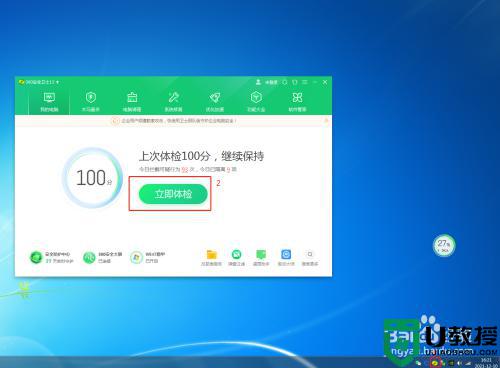Open the 软件管家 four-petal icon
This screenshot has height=368, width=500.
click(x=297, y=102)
